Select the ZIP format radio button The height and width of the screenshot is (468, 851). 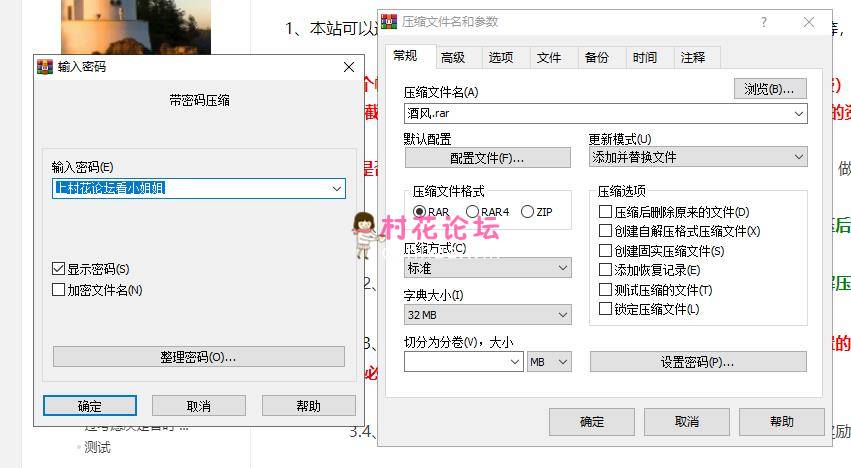coord(527,212)
